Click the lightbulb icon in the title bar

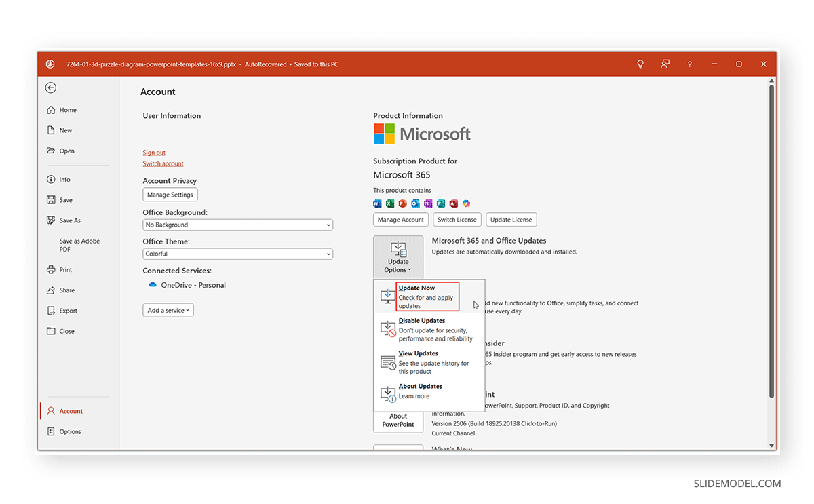(x=640, y=64)
